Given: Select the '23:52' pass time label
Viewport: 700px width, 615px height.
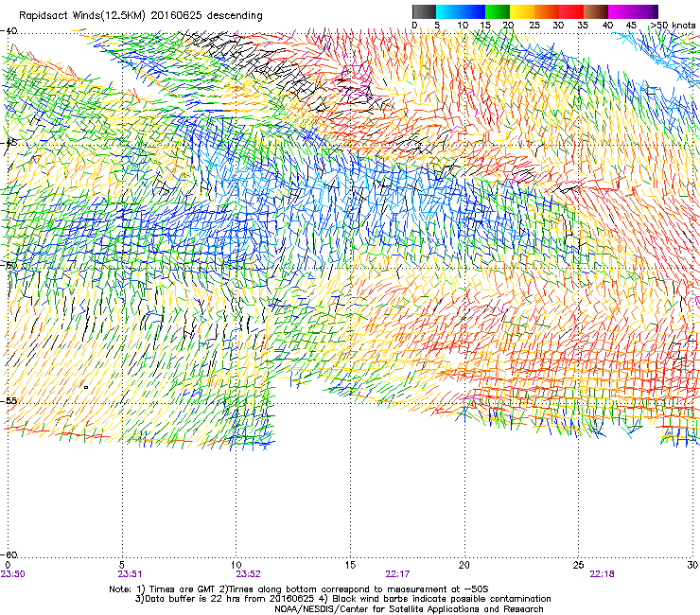Looking at the screenshot, I should point(249,574).
